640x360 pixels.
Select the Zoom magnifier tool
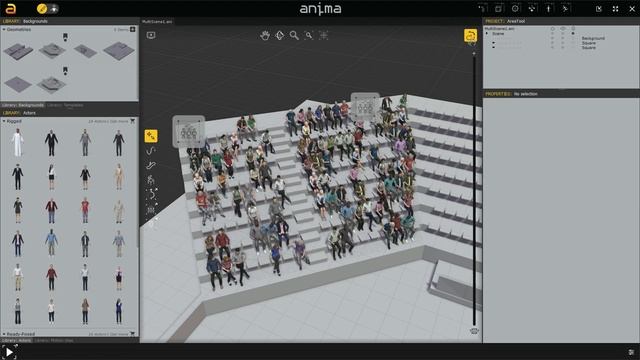point(294,36)
